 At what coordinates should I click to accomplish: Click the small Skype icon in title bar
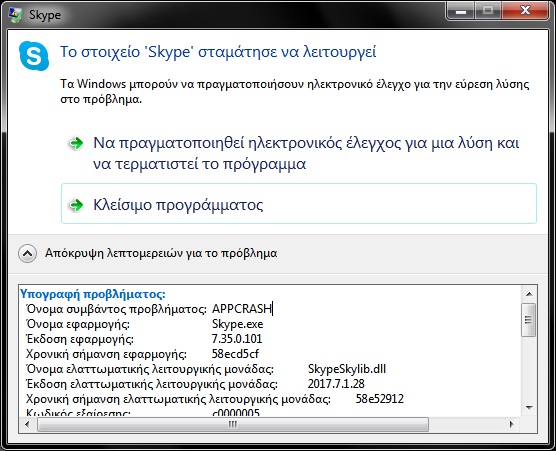tap(15, 15)
